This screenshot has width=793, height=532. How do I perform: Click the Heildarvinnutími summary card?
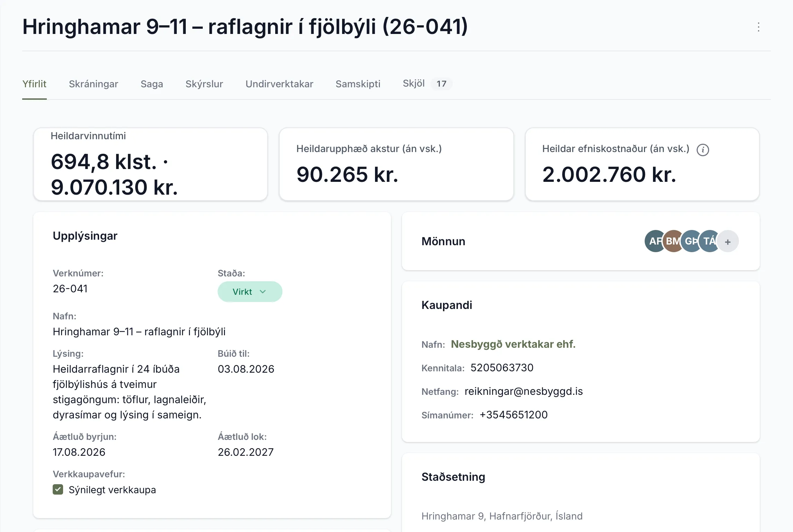[x=150, y=164]
